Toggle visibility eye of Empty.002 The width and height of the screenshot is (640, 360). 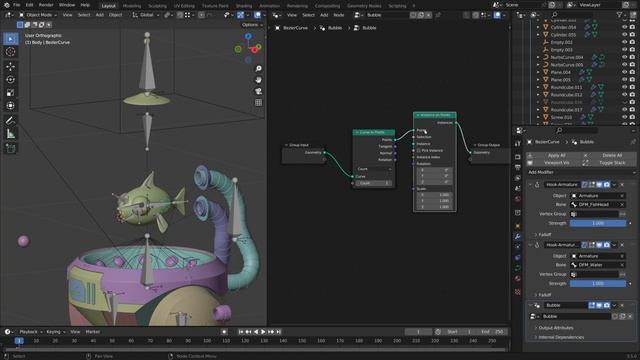[624, 42]
